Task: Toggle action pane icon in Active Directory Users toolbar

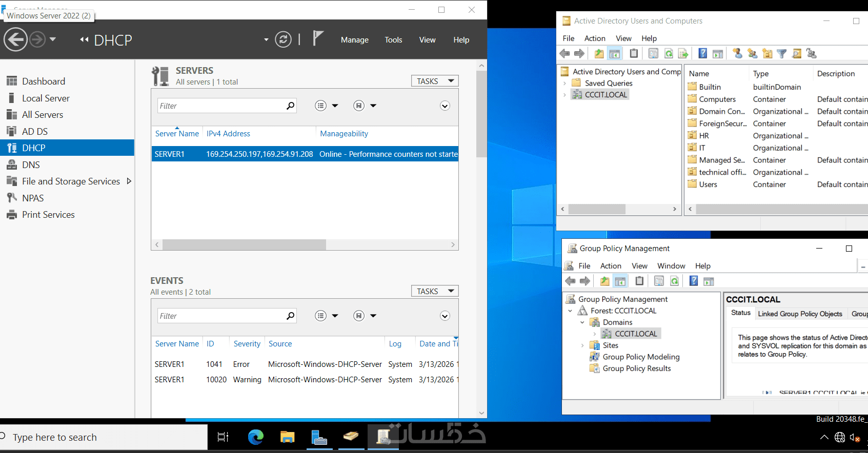Action: [718, 53]
